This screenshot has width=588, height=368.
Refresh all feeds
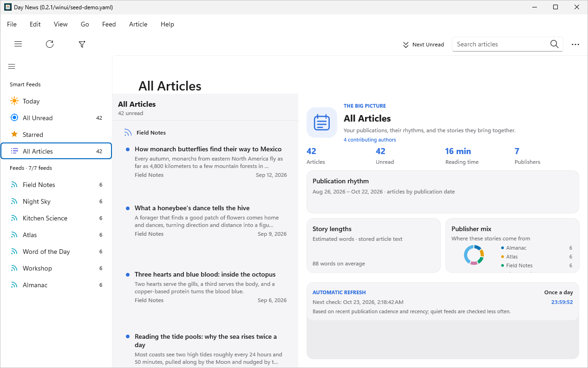[x=50, y=44]
